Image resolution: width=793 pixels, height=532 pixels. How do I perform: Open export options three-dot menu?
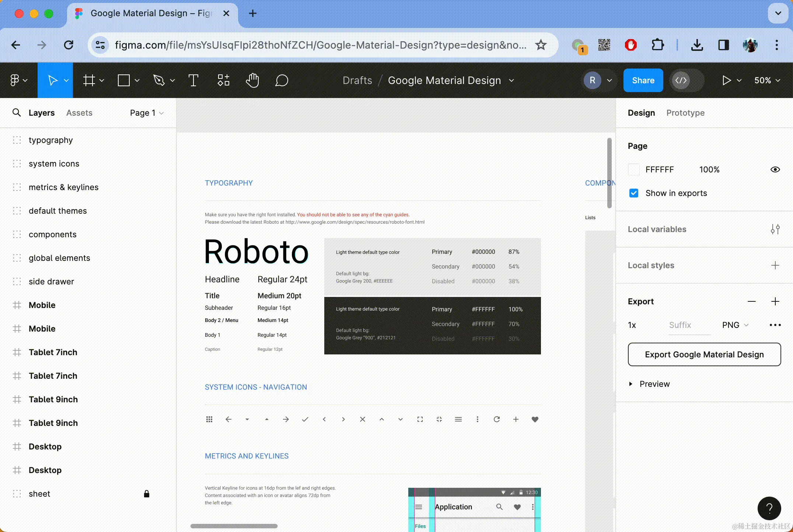775,325
